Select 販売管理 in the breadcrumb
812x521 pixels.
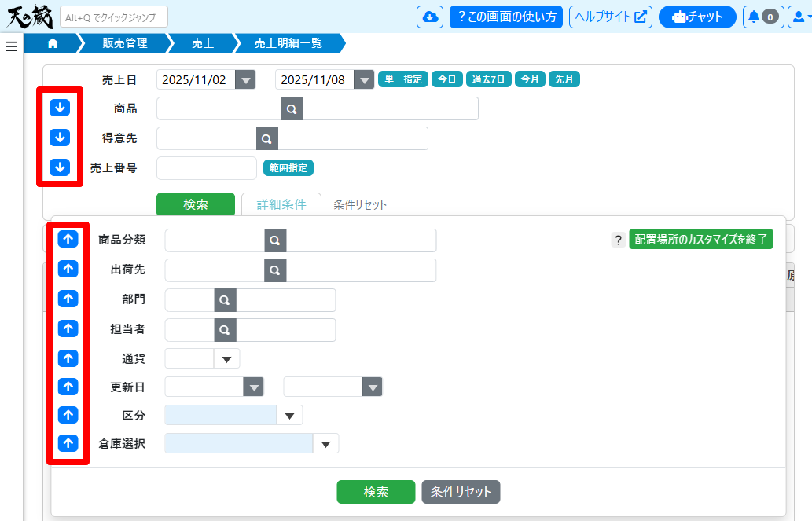[x=125, y=43]
